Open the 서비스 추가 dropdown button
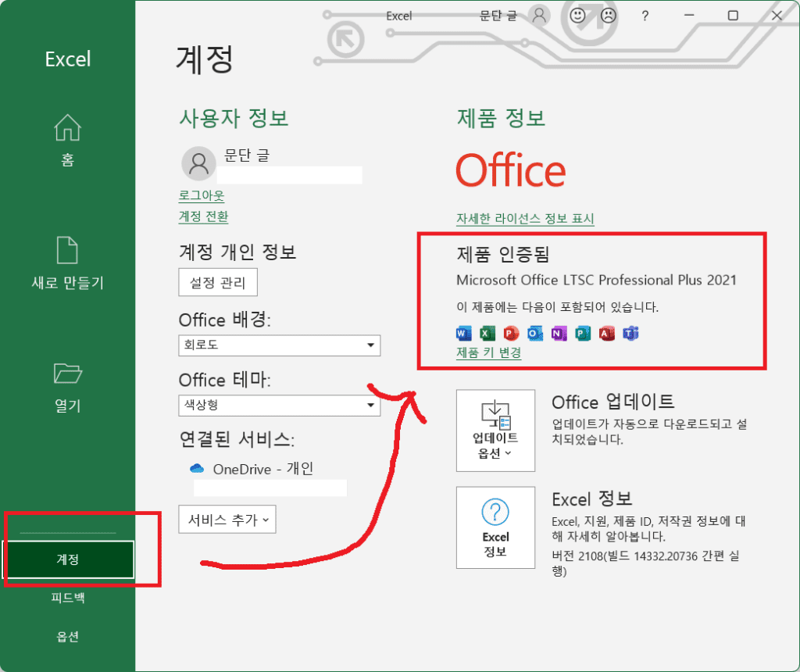 pos(227,520)
